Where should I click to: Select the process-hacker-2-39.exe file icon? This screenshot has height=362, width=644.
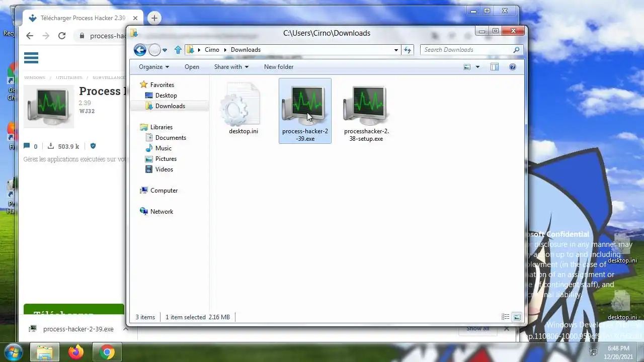tap(305, 111)
